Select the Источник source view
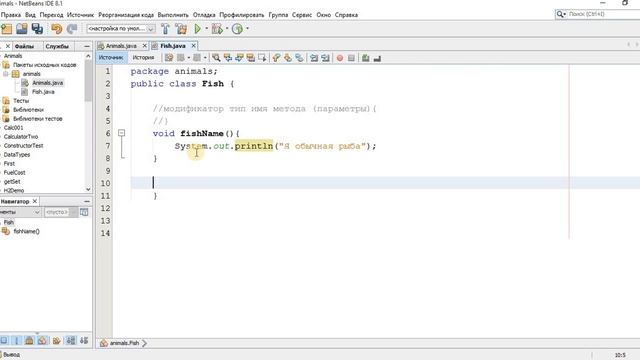 tap(111, 58)
